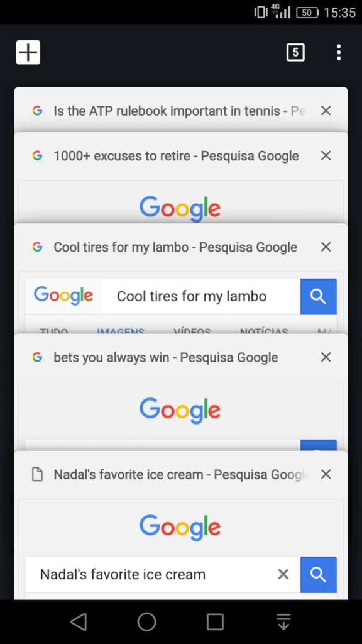Tap the tab count indicator showing 5
362x644 pixels.
tap(295, 52)
